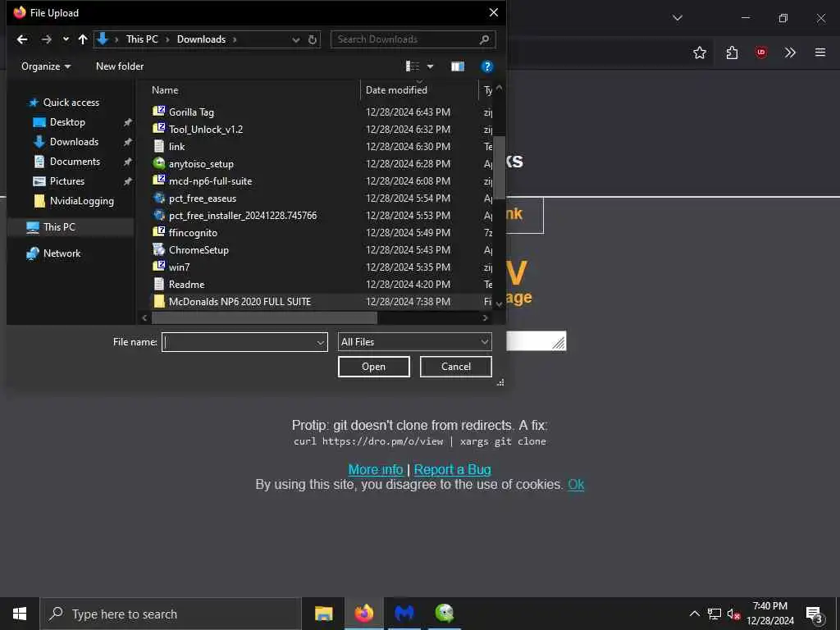Select McDonalds NP6 2020 FULL SUITE folder
Viewport: 840px width, 630px height.
coord(240,302)
